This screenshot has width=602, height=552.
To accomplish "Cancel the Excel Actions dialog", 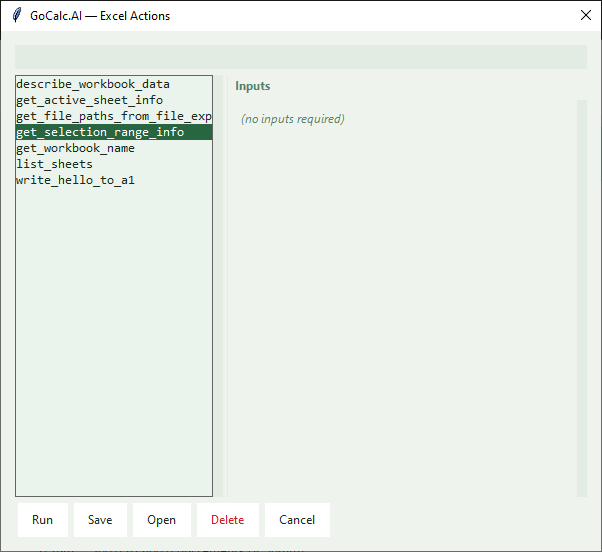I will click(x=297, y=520).
